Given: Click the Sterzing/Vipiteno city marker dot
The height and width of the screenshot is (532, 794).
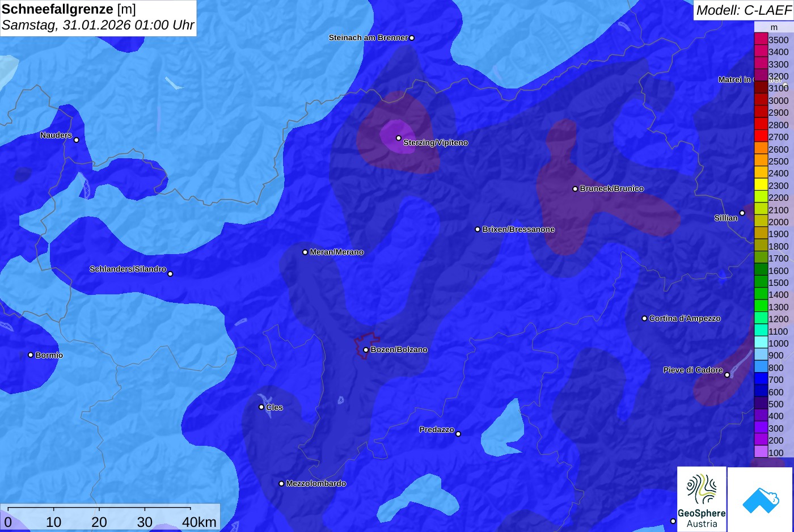Looking at the screenshot, I should pyautogui.click(x=399, y=138).
